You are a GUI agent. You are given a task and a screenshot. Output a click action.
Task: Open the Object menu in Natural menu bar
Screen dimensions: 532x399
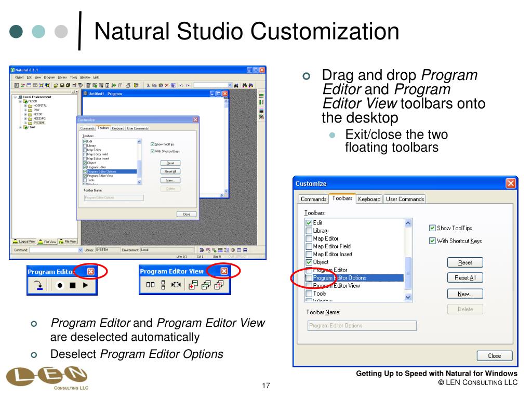click(19, 77)
